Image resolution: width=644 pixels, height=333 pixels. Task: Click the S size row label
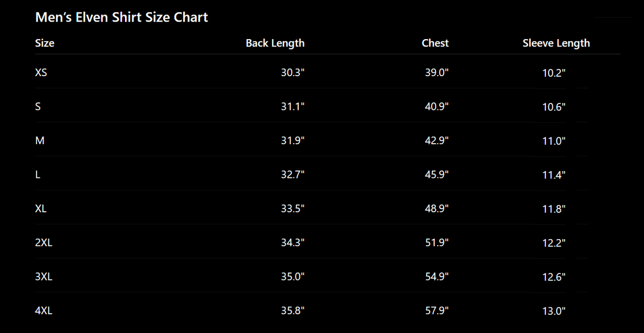tap(38, 106)
